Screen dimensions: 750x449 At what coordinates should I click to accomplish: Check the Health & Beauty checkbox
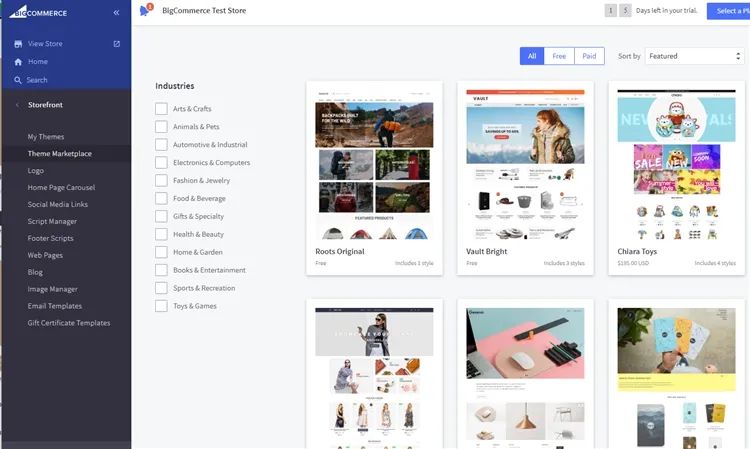(161, 234)
